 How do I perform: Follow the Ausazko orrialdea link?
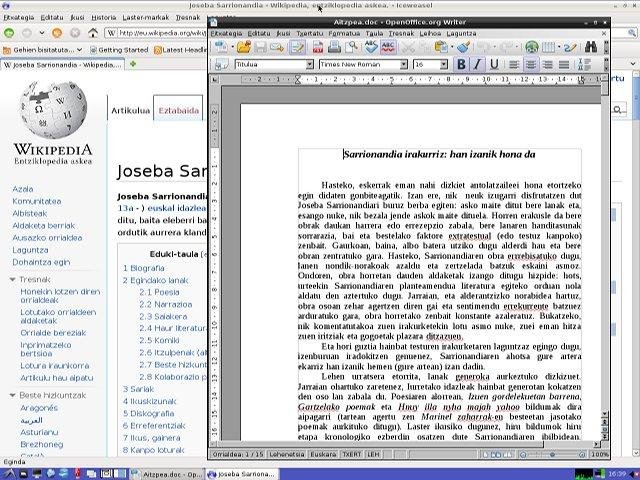pyautogui.click(x=47, y=238)
